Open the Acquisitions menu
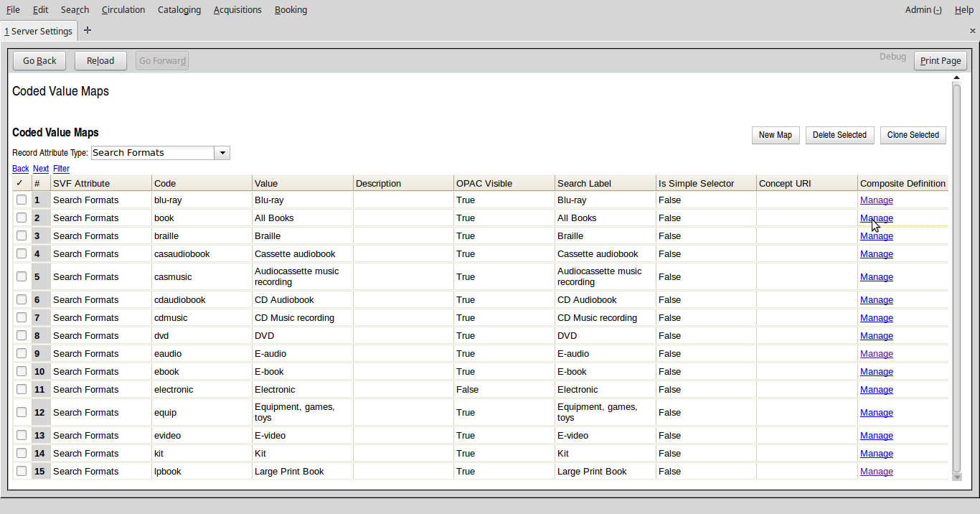The image size is (980, 514). point(237,9)
